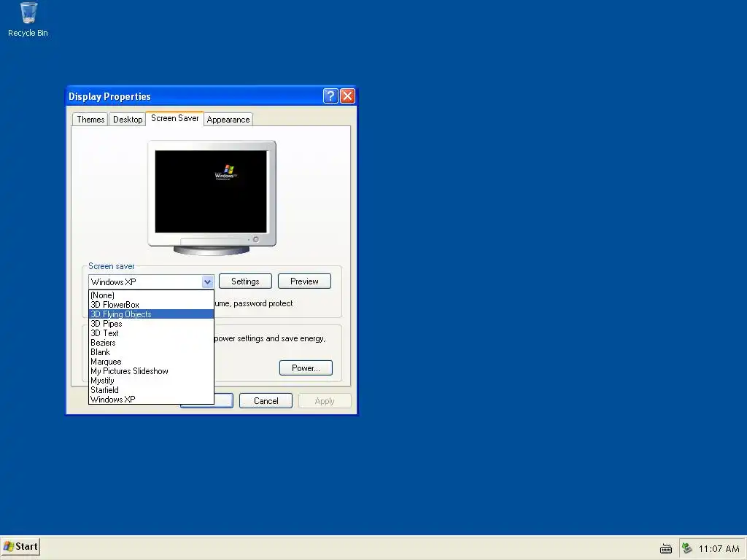Screen dimensions: 747x560
Task: Switch to the Themes tab
Action: click(90, 120)
